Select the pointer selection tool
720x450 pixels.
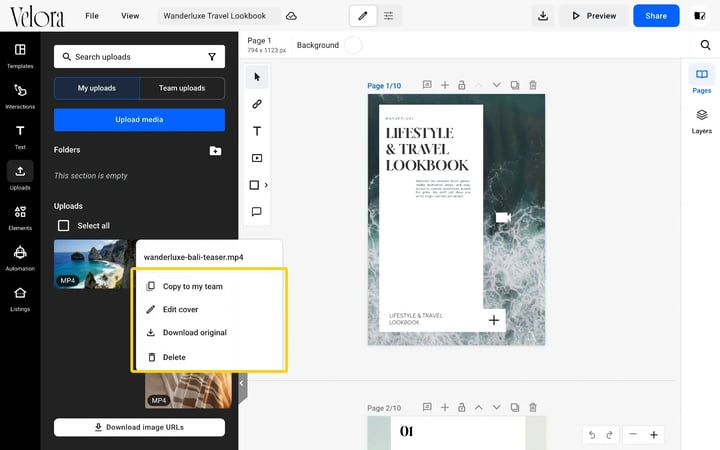point(257,77)
